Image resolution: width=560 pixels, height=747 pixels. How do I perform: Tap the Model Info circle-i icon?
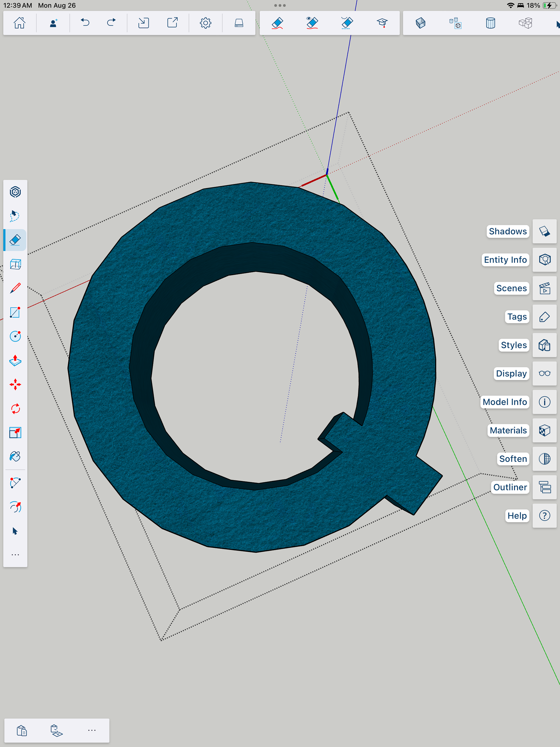545,402
